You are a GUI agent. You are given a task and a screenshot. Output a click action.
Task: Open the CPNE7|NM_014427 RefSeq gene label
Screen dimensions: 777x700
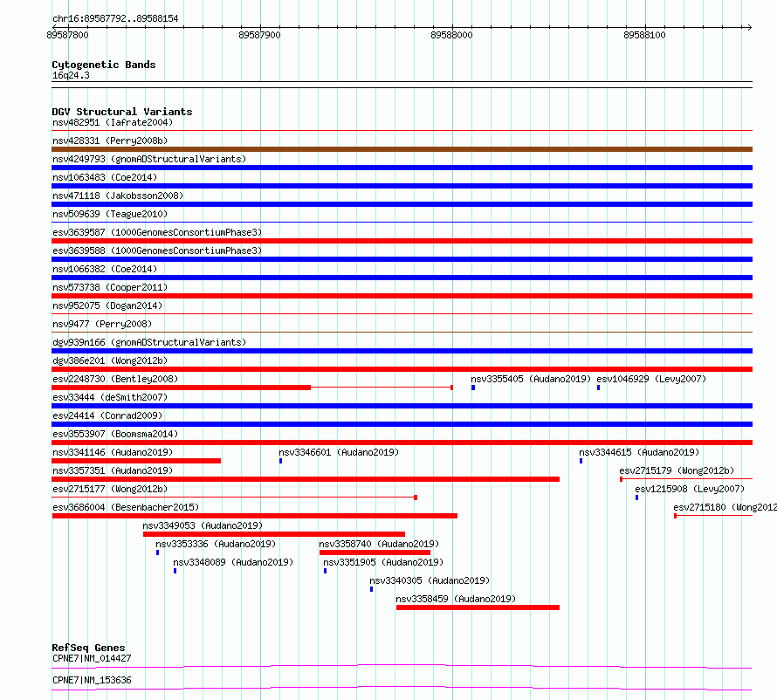[92, 658]
